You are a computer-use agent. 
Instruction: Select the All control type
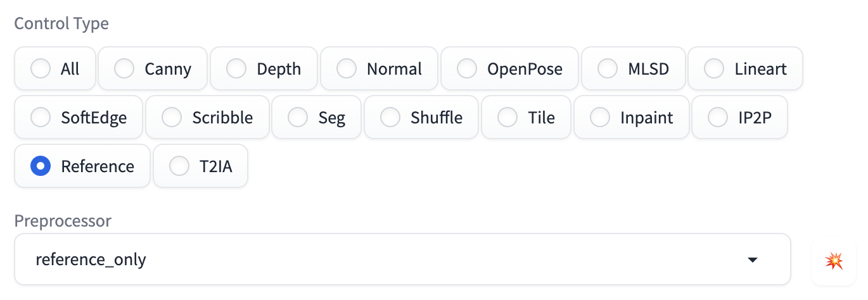41,68
